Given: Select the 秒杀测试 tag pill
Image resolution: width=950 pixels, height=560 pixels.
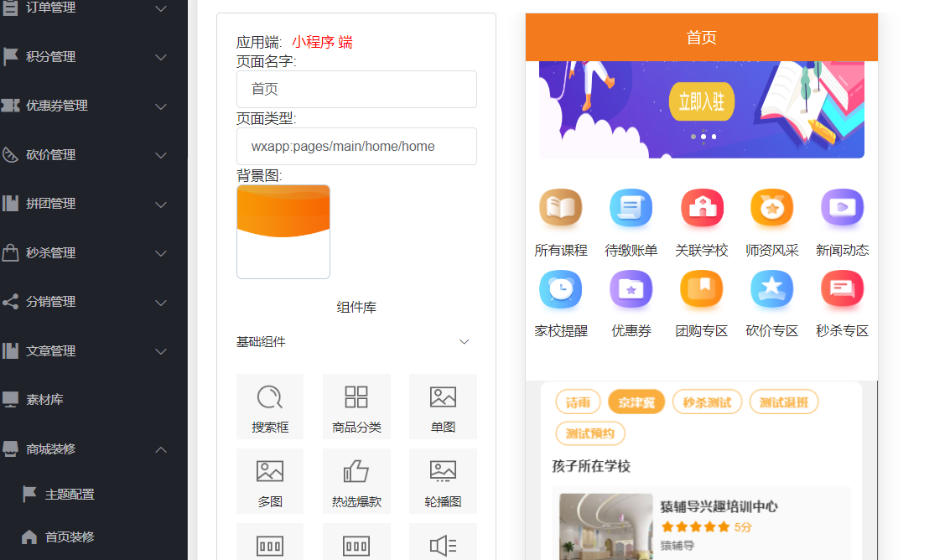Looking at the screenshot, I should pyautogui.click(x=707, y=402).
